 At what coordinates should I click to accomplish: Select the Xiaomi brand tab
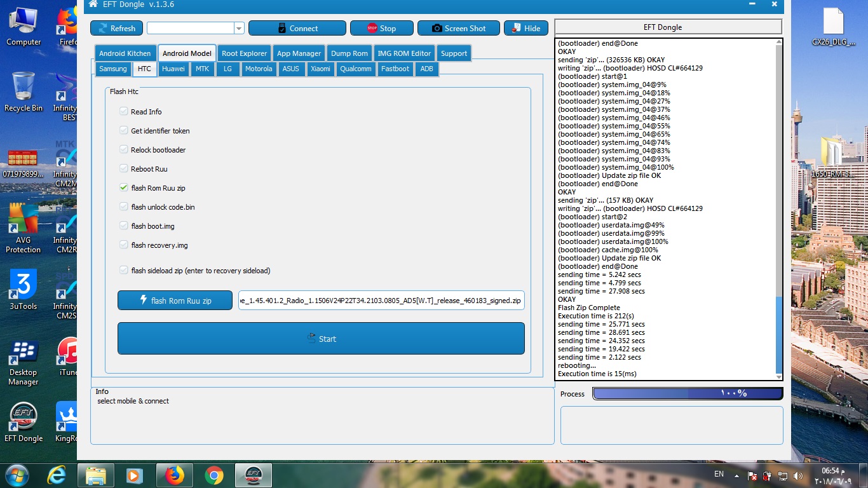point(320,69)
